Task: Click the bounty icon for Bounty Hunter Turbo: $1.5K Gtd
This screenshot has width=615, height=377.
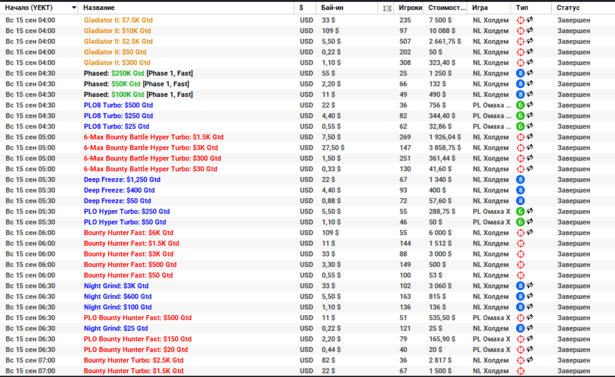Action: [x=520, y=371]
